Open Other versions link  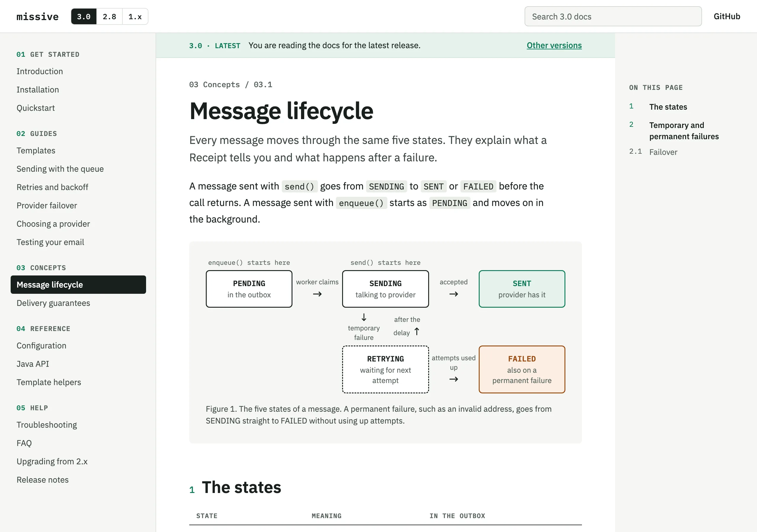pyautogui.click(x=554, y=45)
